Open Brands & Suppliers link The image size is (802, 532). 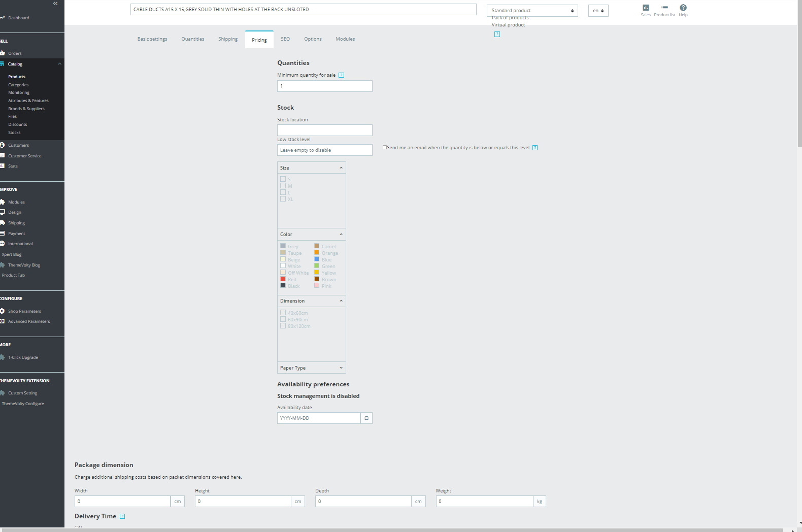26,109
